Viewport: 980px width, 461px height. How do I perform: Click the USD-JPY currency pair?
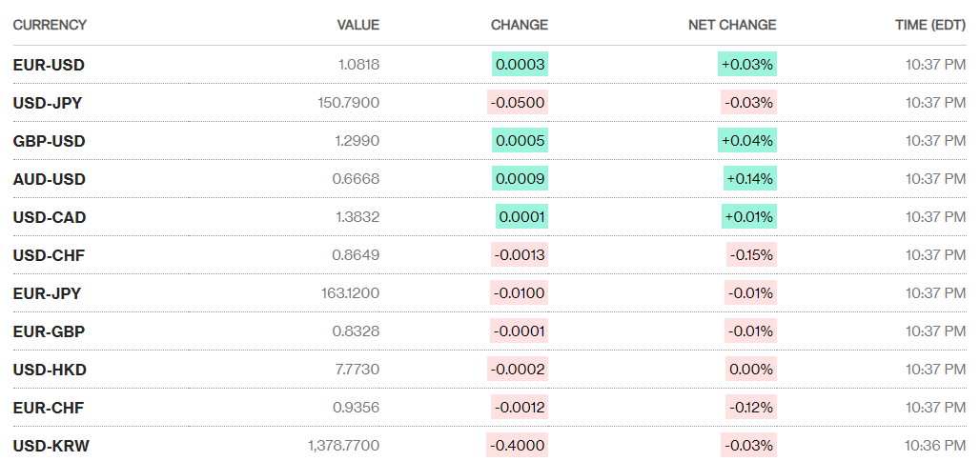coord(48,103)
